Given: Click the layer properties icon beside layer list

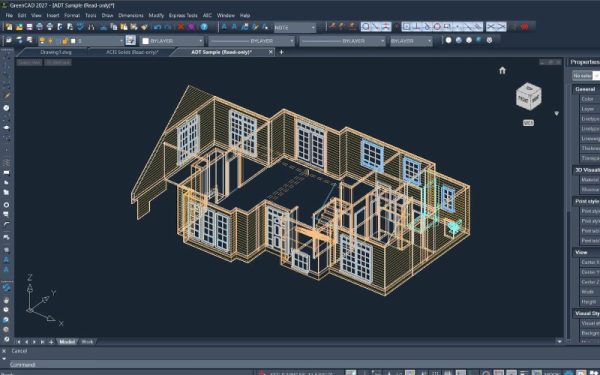Looking at the screenshot, I should (130, 40).
